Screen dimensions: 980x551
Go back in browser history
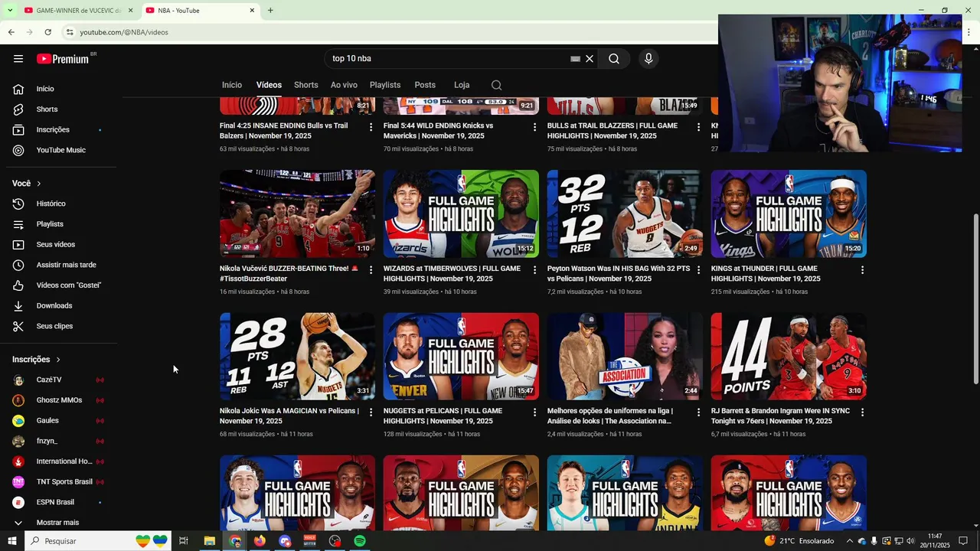11,32
